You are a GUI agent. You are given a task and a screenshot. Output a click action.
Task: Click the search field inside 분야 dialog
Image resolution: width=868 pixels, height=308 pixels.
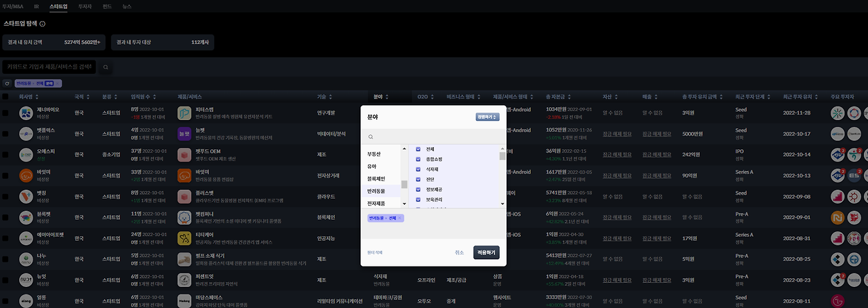point(433,136)
